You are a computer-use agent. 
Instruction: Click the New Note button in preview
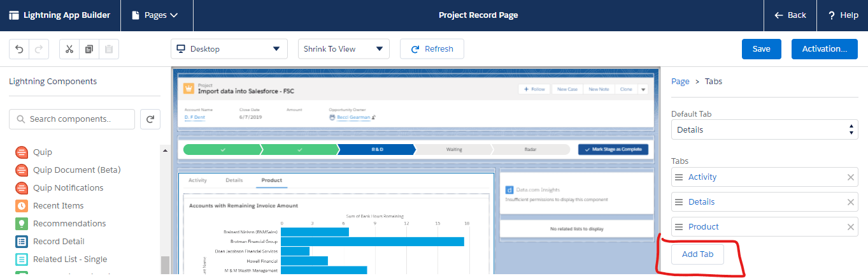coord(599,89)
